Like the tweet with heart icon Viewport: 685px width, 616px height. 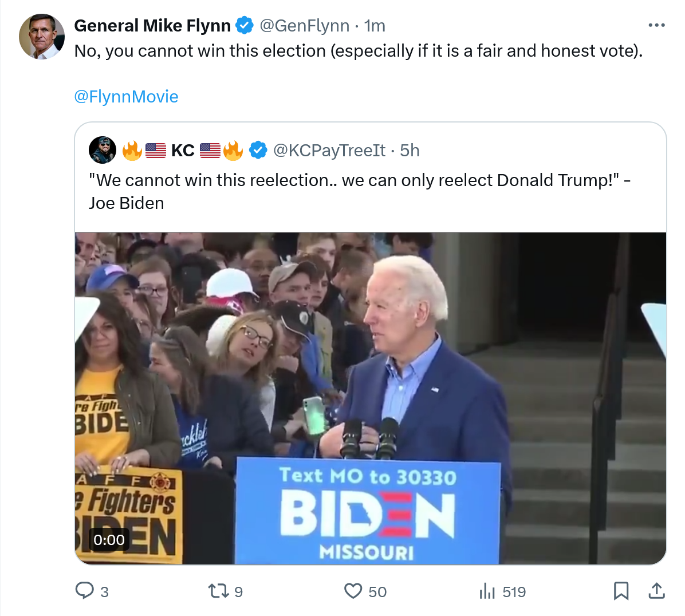click(353, 591)
